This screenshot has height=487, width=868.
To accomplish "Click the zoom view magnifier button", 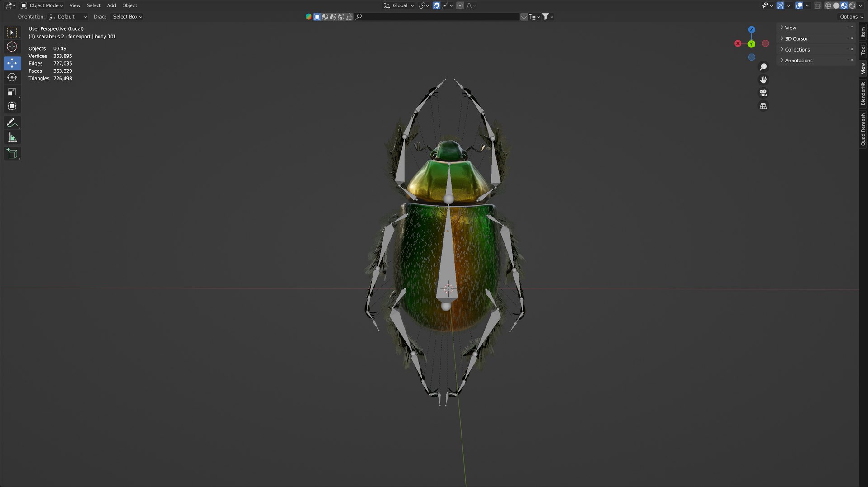I will 763,67.
